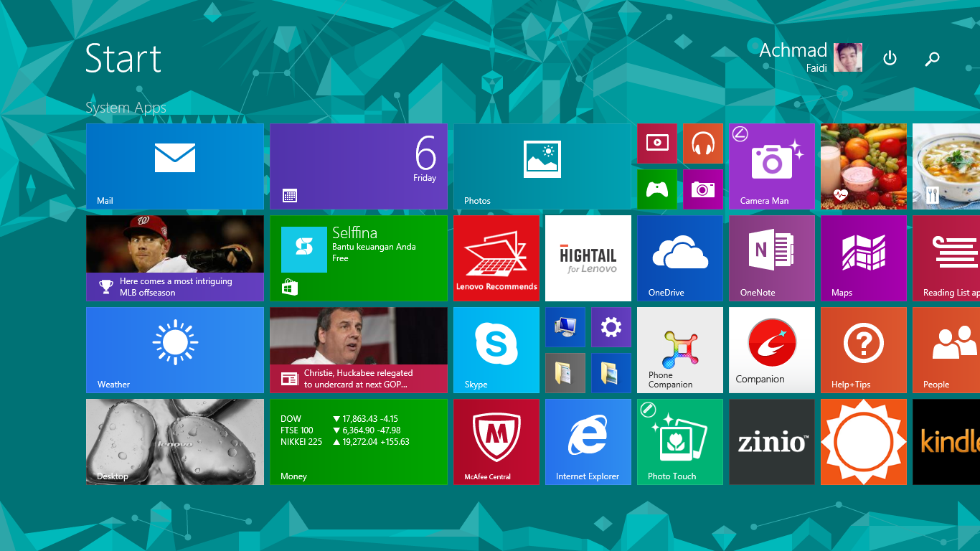Open the Help+Tips tile

tap(864, 350)
